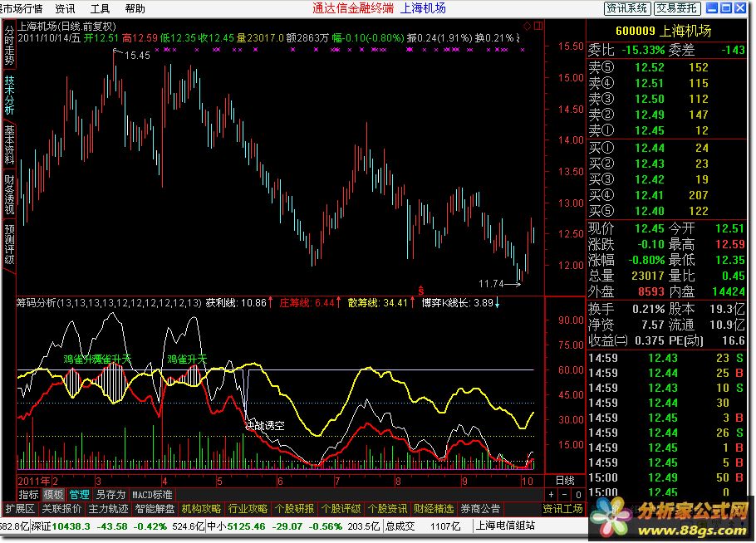Click the 卖⑤ 12.52 order row
The height and width of the screenshot is (543, 756).
click(x=665, y=67)
